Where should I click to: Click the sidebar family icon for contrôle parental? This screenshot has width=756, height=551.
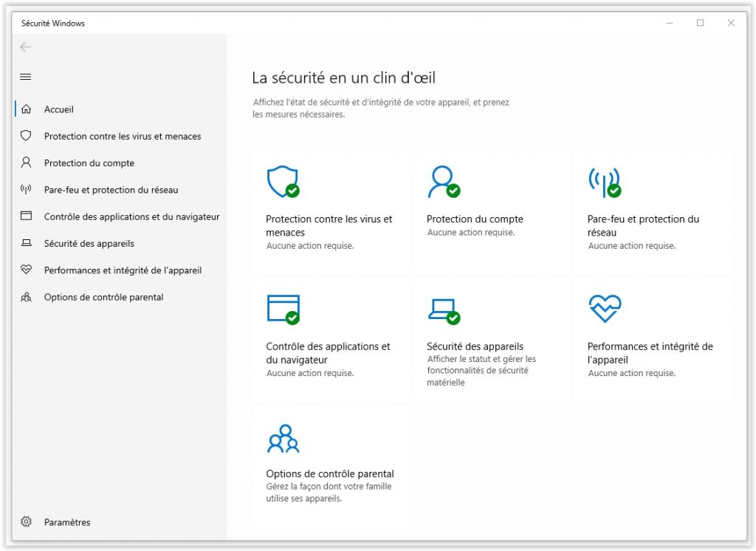[x=26, y=297]
